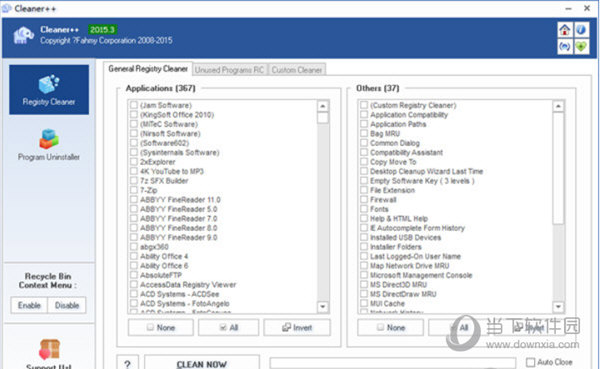
Task: Tick the AbsoluteFTP checkbox
Action: [x=134, y=275]
